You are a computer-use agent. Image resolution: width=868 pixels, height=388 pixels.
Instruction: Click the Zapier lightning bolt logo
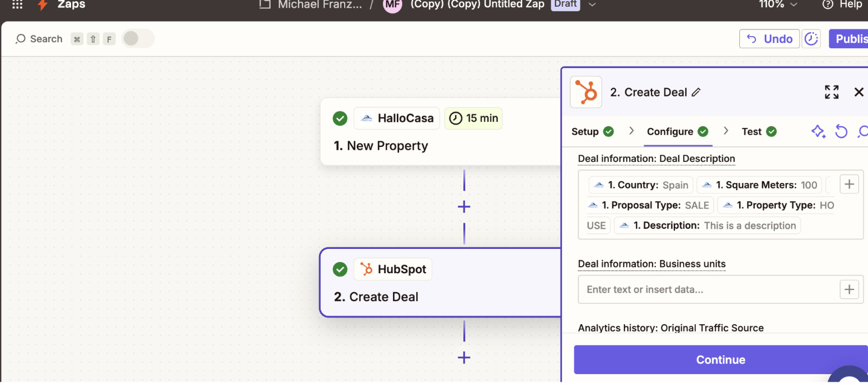pos(42,4)
